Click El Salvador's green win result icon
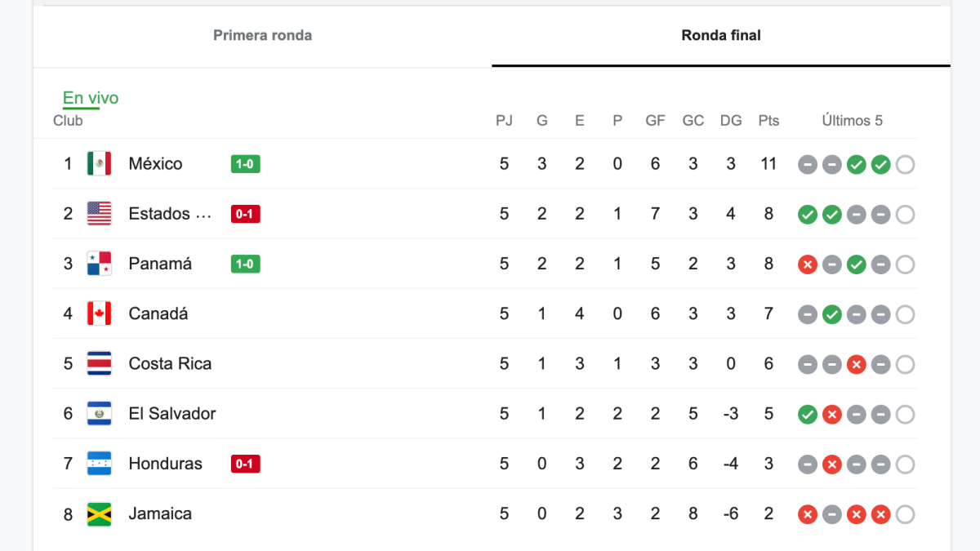Viewport: 980px width, 551px height. pos(807,415)
